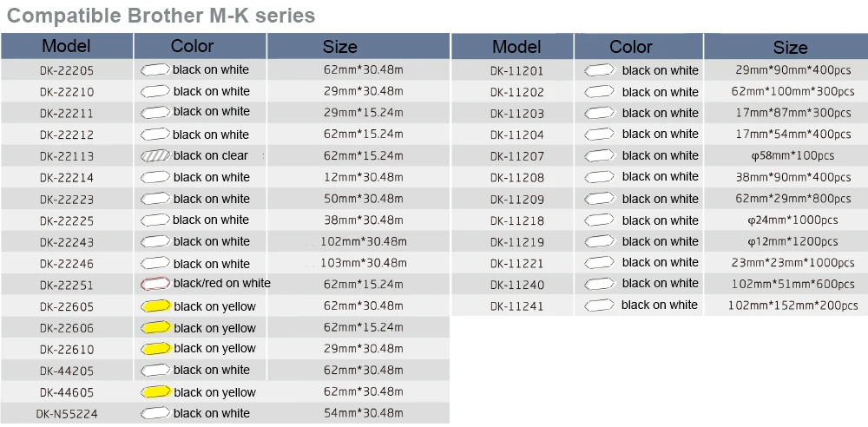Click the right table Size column header
The image size is (868, 427).
pos(790,48)
